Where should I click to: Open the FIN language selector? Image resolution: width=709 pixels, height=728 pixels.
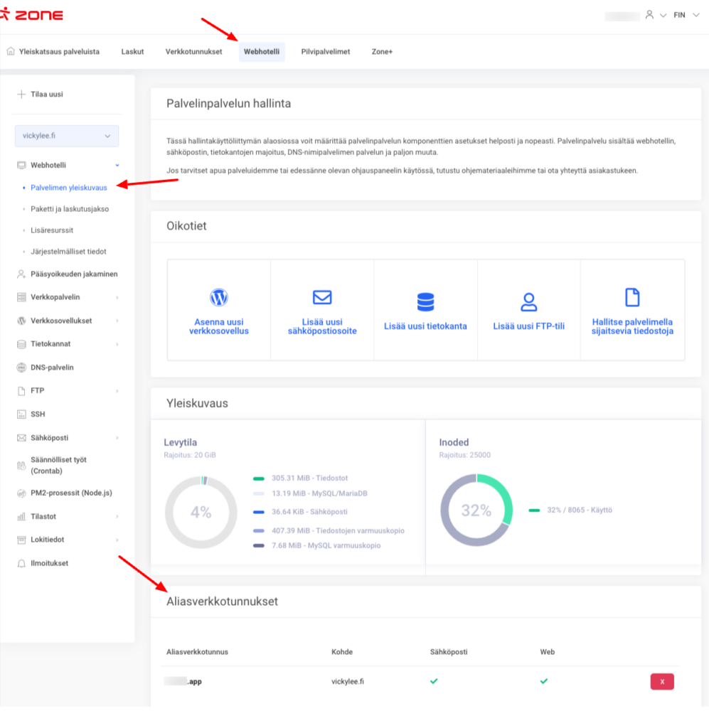click(685, 15)
